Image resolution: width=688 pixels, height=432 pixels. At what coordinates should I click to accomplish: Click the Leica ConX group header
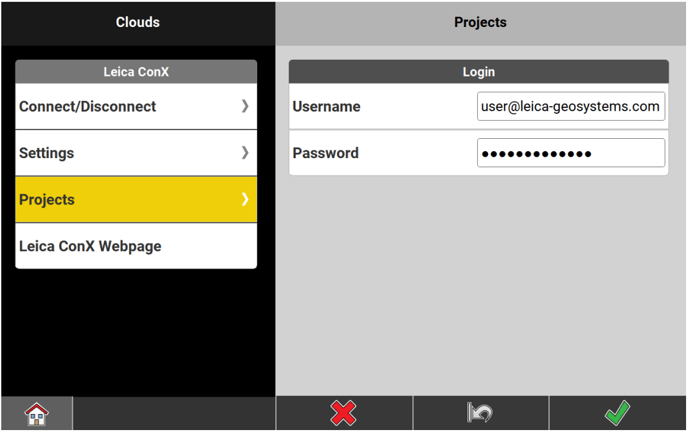click(x=136, y=72)
